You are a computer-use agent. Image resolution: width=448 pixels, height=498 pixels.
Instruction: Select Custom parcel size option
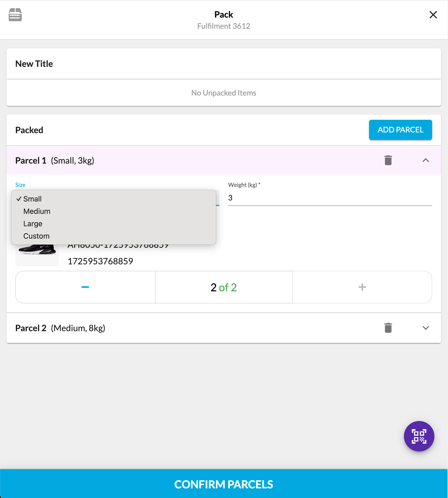pos(36,236)
